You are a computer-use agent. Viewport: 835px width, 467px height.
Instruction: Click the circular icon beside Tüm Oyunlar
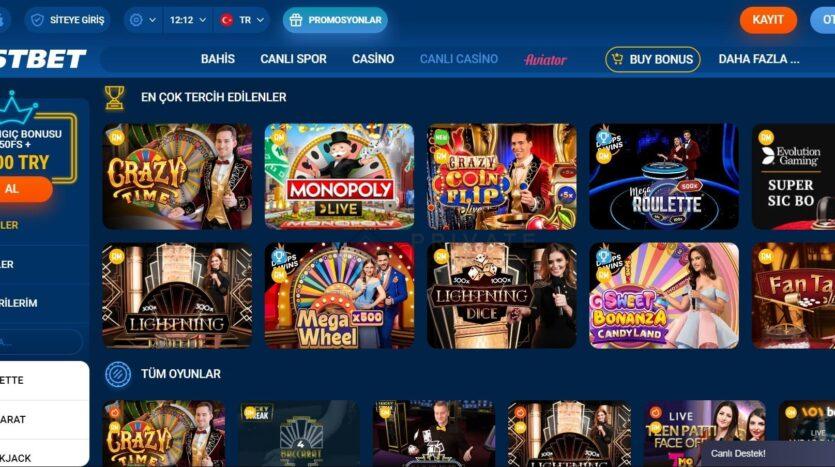coord(118,374)
